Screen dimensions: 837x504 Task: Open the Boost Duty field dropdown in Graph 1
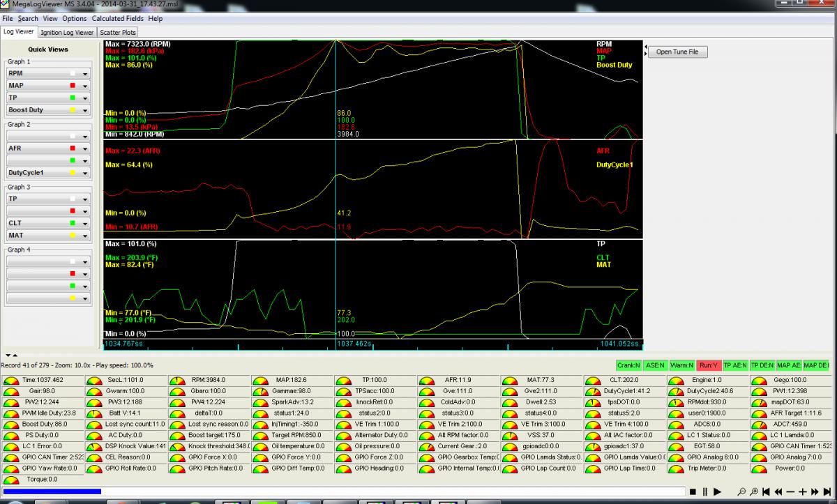click(85, 110)
